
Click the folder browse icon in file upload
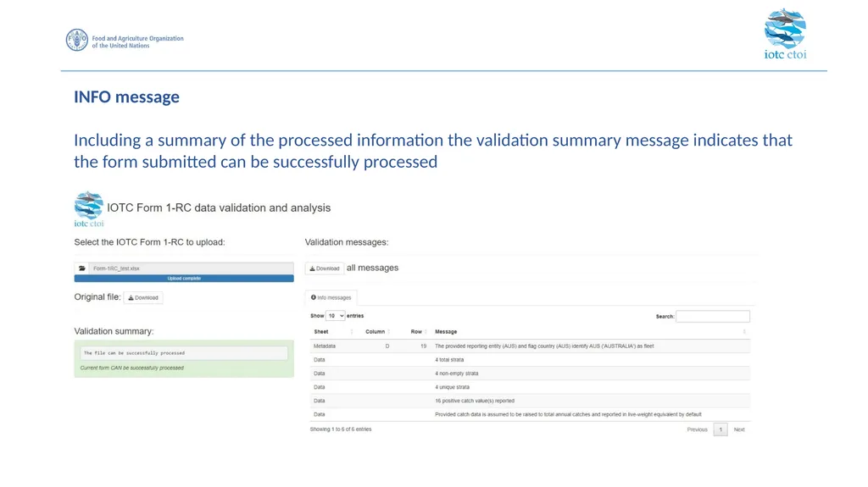click(82, 268)
